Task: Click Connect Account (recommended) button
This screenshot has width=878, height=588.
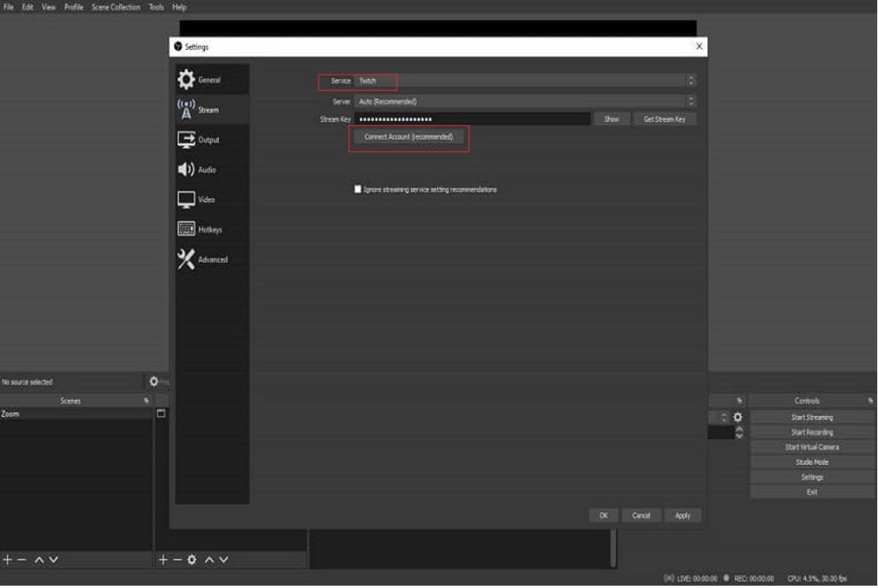Action: pyautogui.click(x=408, y=137)
